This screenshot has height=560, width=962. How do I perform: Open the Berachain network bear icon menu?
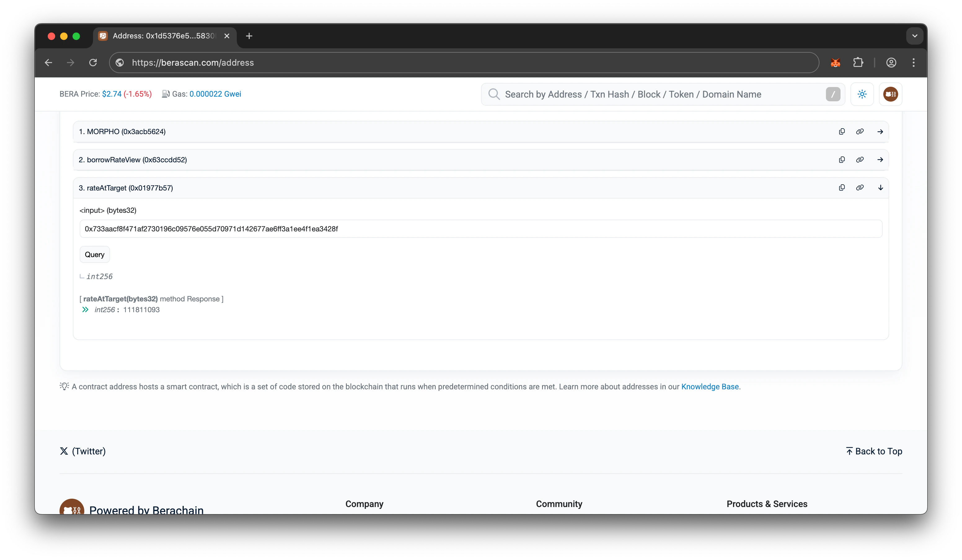pyautogui.click(x=891, y=94)
